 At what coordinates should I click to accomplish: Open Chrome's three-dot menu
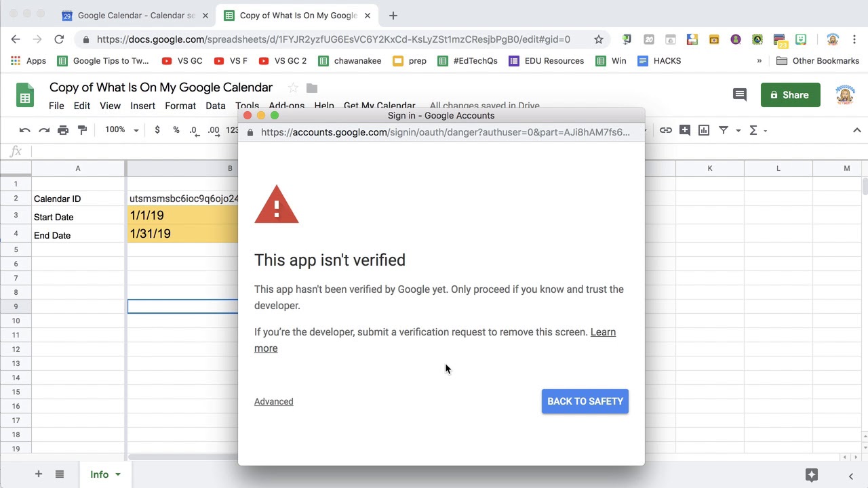853,39
